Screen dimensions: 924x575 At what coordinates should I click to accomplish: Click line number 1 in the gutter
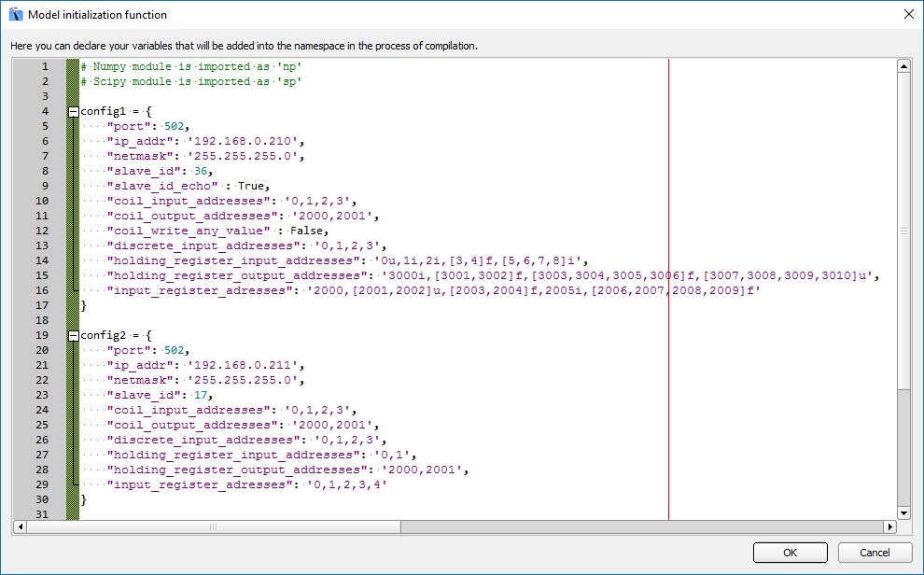[x=45, y=67]
